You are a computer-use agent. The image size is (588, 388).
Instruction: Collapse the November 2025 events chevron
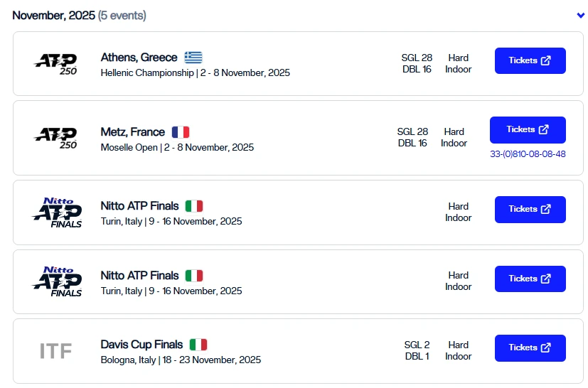pyautogui.click(x=581, y=16)
